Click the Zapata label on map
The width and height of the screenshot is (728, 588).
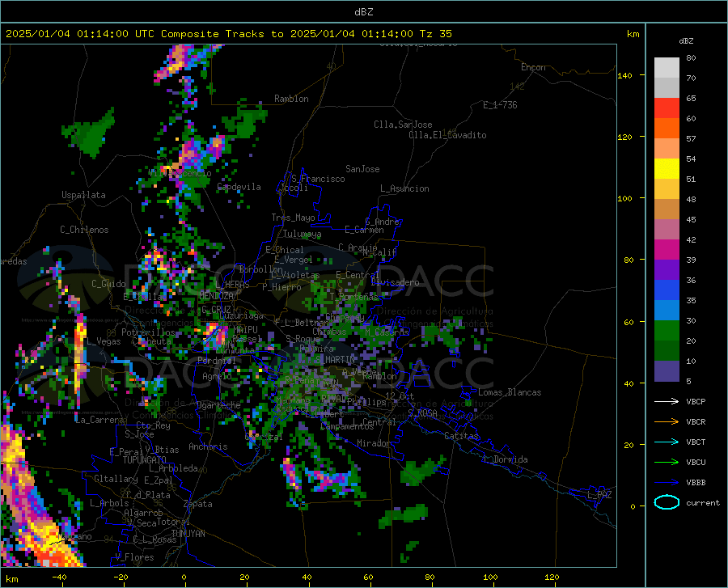coord(198,504)
